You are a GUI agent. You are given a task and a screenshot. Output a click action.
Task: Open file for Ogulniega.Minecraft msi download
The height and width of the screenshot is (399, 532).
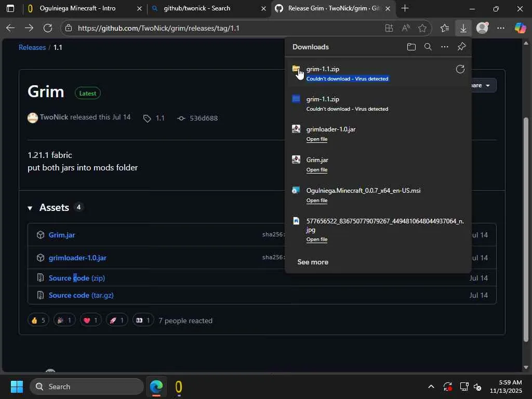pos(317,200)
